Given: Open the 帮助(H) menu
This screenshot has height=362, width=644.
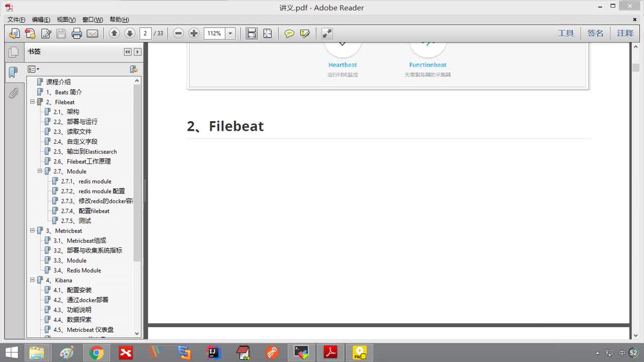Looking at the screenshot, I should 119,20.
